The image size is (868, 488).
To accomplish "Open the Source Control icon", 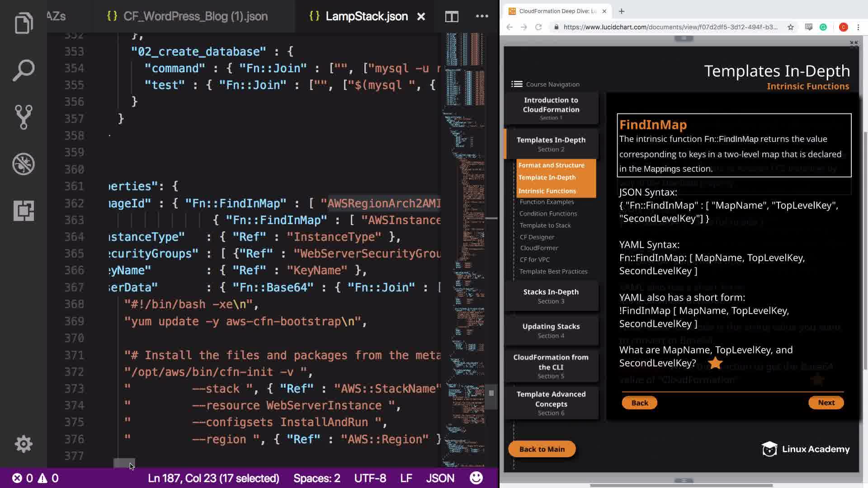I will click(x=24, y=117).
